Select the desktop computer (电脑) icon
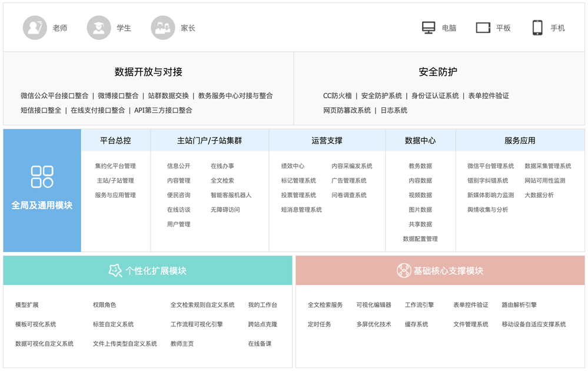 (x=428, y=28)
